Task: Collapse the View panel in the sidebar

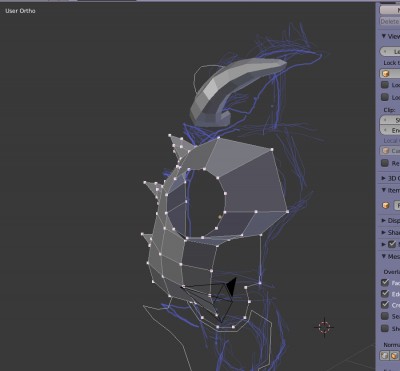Action: [384, 36]
